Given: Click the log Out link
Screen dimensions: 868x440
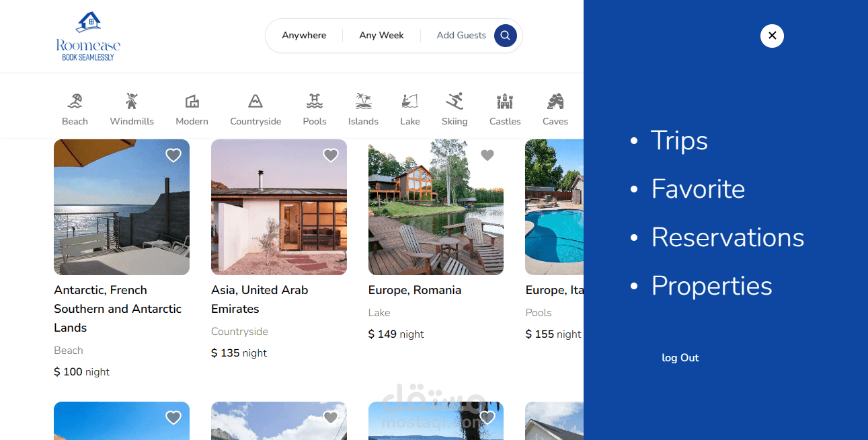Looking at the screenshot, I should click(x=680, y=358).
